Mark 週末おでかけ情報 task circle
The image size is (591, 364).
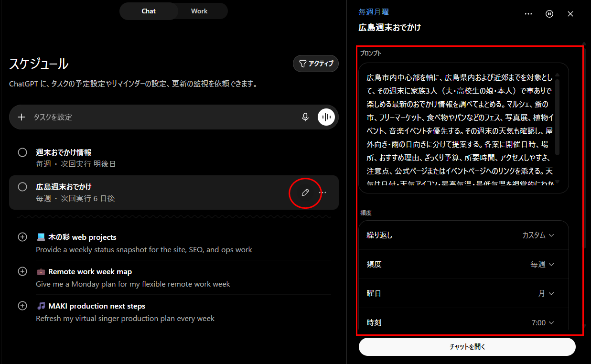tap(22, 152)
